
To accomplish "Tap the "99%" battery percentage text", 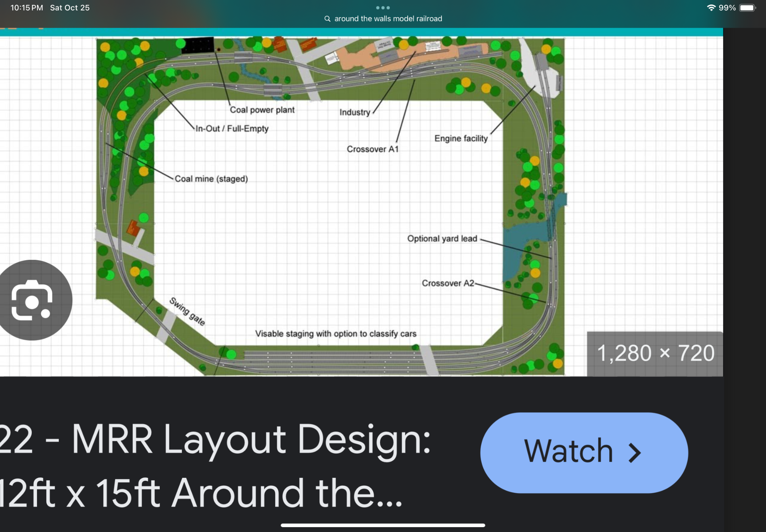I will click(727, 7).
